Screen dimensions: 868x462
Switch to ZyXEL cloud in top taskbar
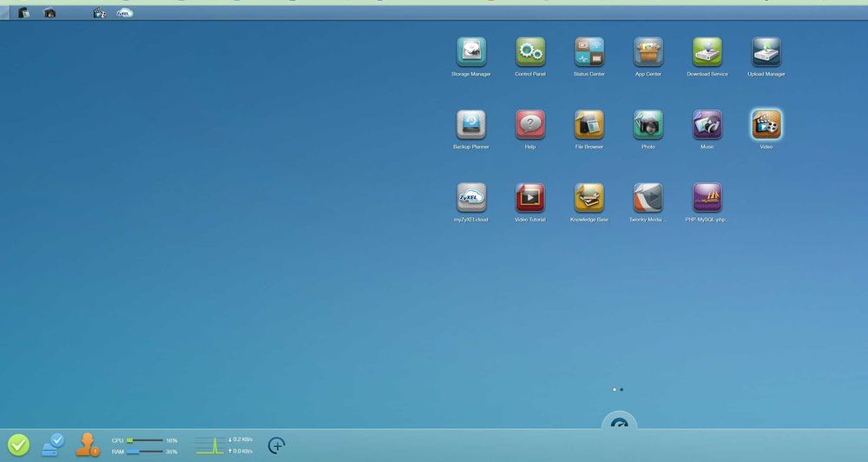(124, 13)
